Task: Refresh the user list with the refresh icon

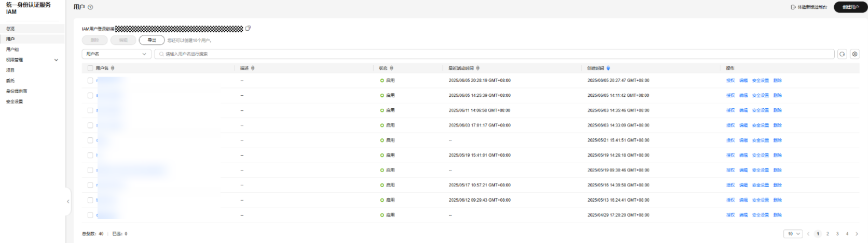Action: point(842,54)
